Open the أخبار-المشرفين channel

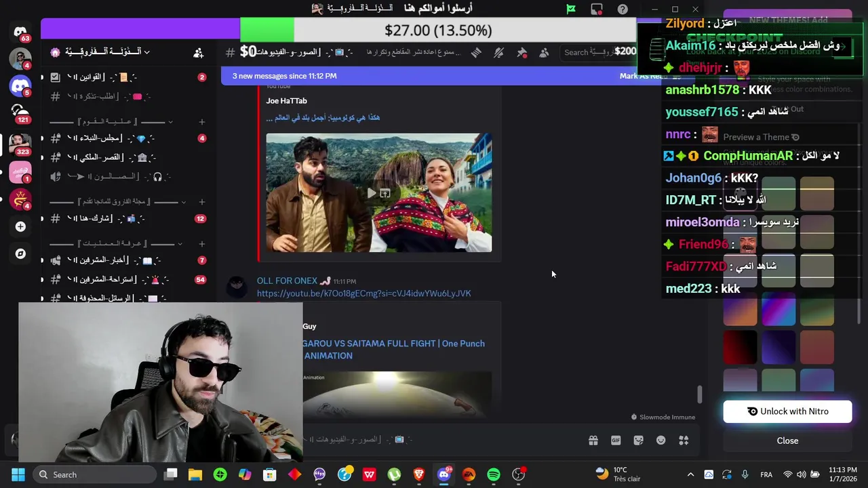(129, 260)
